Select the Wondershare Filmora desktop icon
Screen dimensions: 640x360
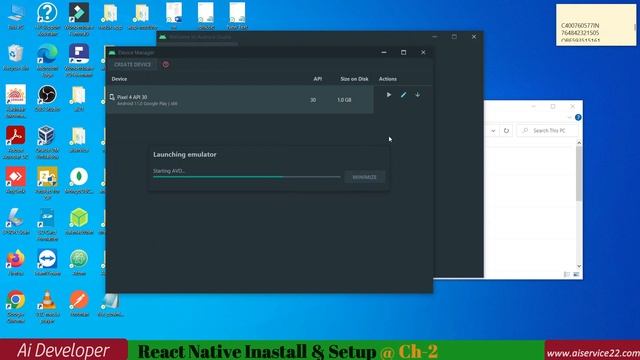tap(79, 18)
